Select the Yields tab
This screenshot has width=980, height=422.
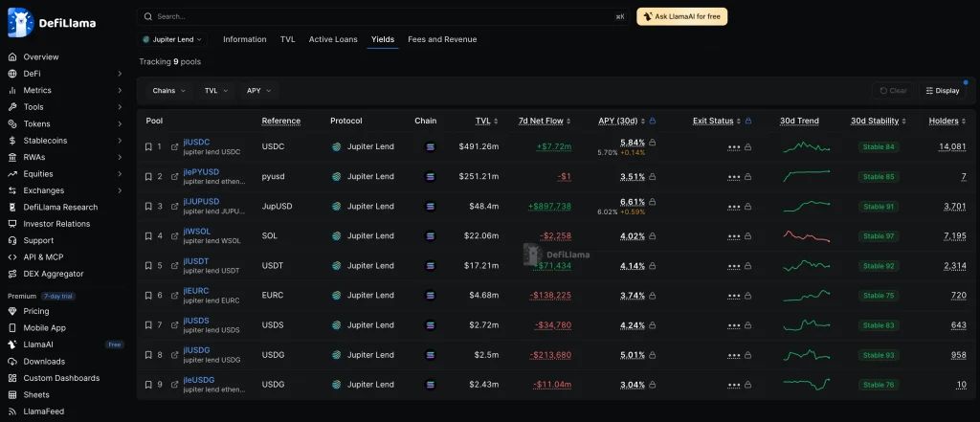click(x=383, y=39)
